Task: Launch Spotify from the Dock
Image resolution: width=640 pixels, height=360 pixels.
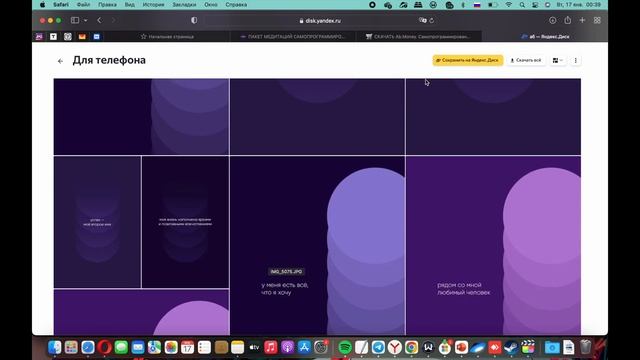Action: (345, 347)
